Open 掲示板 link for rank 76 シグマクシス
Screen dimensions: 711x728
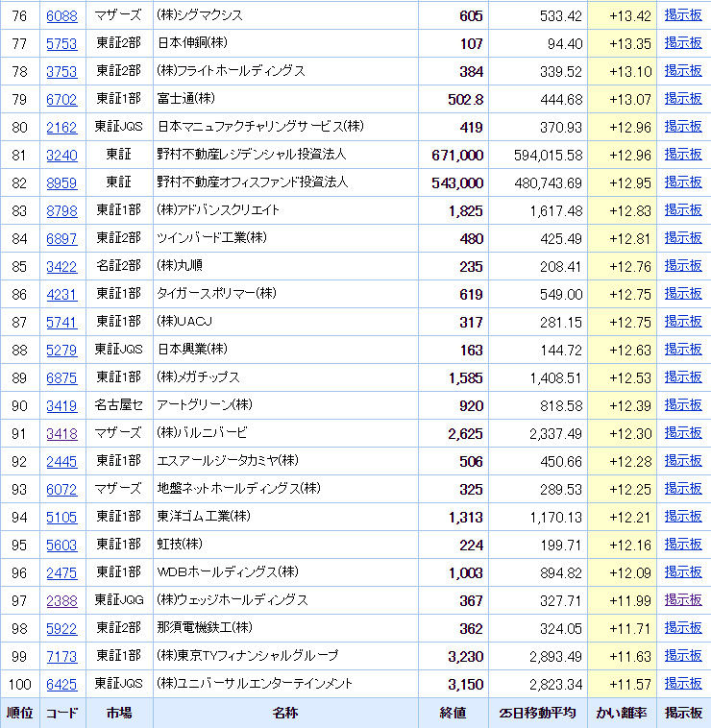point(683,15)
